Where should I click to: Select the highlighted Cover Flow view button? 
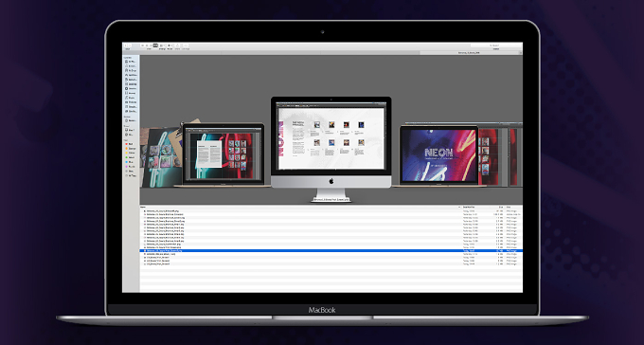[155, 45]
